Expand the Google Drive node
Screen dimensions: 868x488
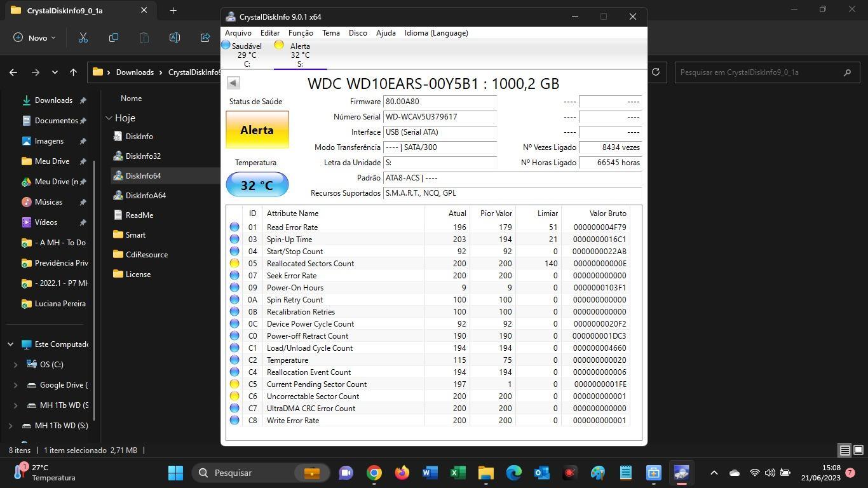point(16,385)
